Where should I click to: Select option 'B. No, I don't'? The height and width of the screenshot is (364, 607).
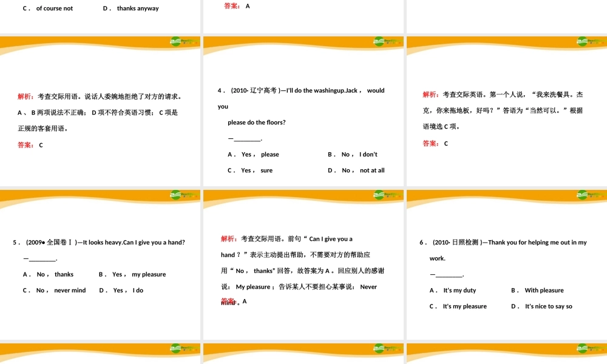pos(352,154)
